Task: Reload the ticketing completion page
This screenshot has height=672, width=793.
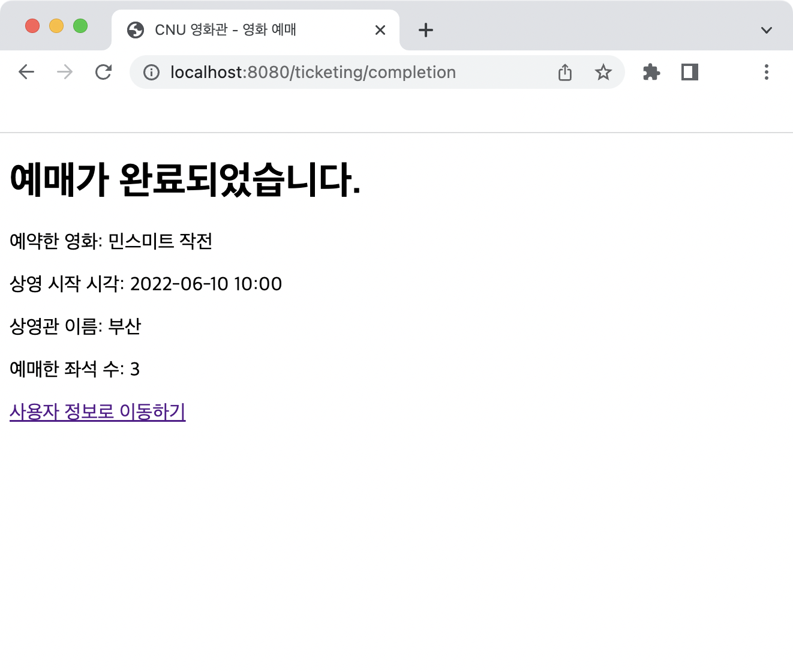Action: pos(103,72)
